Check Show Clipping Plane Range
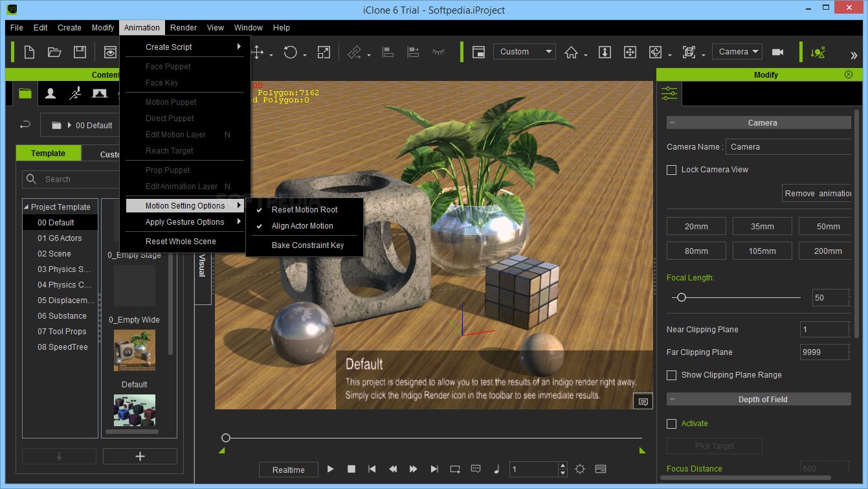The height and width of the screenshot is (489, 868). click(671, 375)
